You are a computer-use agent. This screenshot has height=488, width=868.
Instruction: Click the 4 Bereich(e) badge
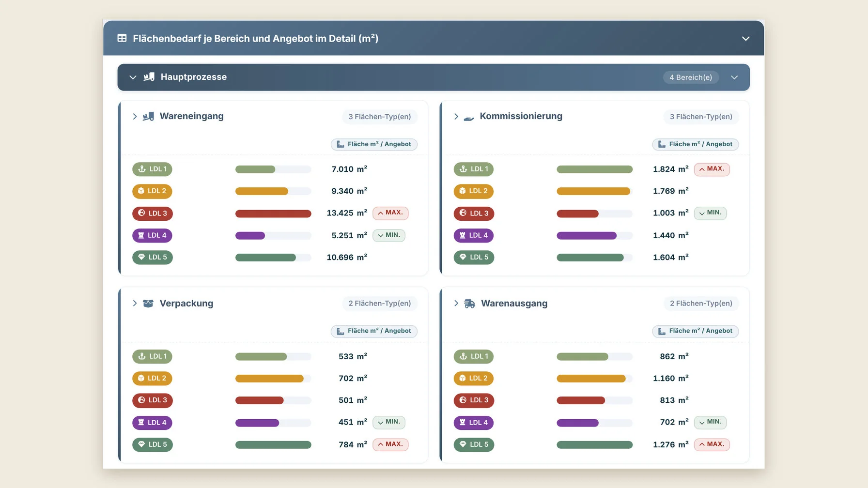click(x=691, y=77)
